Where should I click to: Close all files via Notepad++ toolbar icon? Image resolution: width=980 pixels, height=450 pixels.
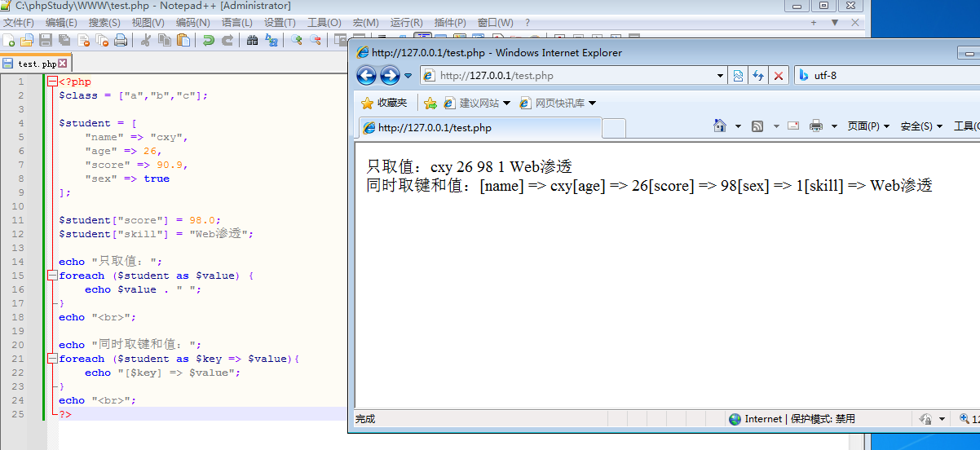coord(102,40)
